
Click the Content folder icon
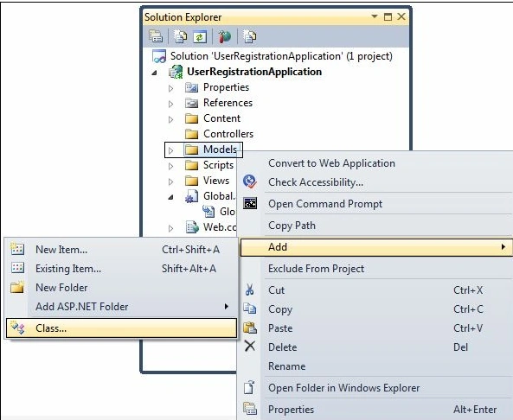coord(192,118)
